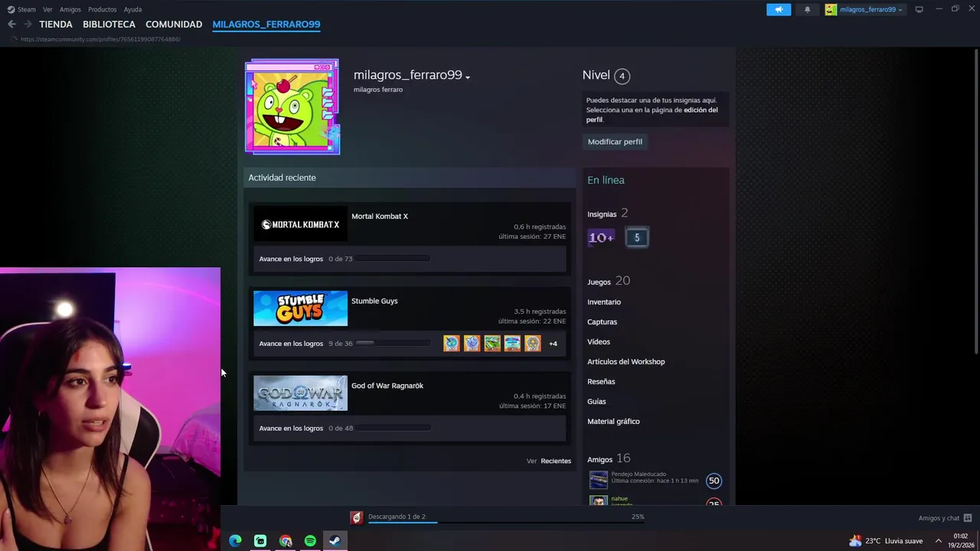Image resolution: width=980 pixels, height=551 pixels.
Task: Open the notifications bell
Action: pos(807,9)
